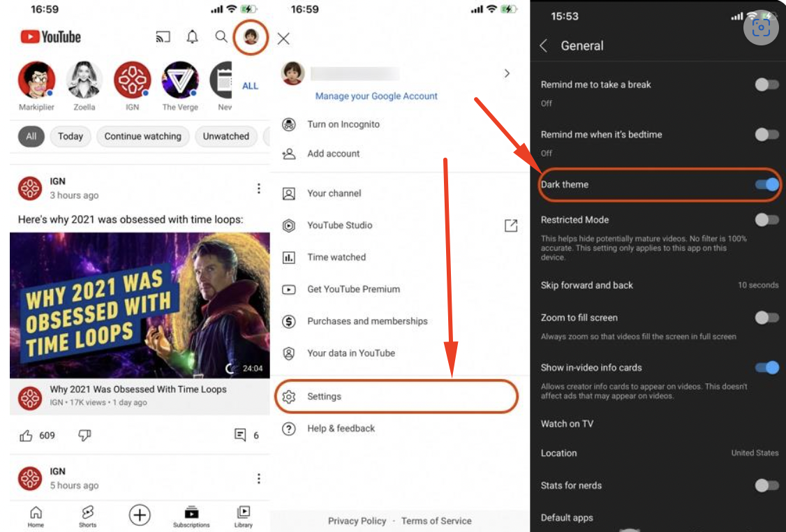This screenshot has height=532, width=786.
Task: Go to Home tab in bottom bar
Action: (x=36, y=517)
